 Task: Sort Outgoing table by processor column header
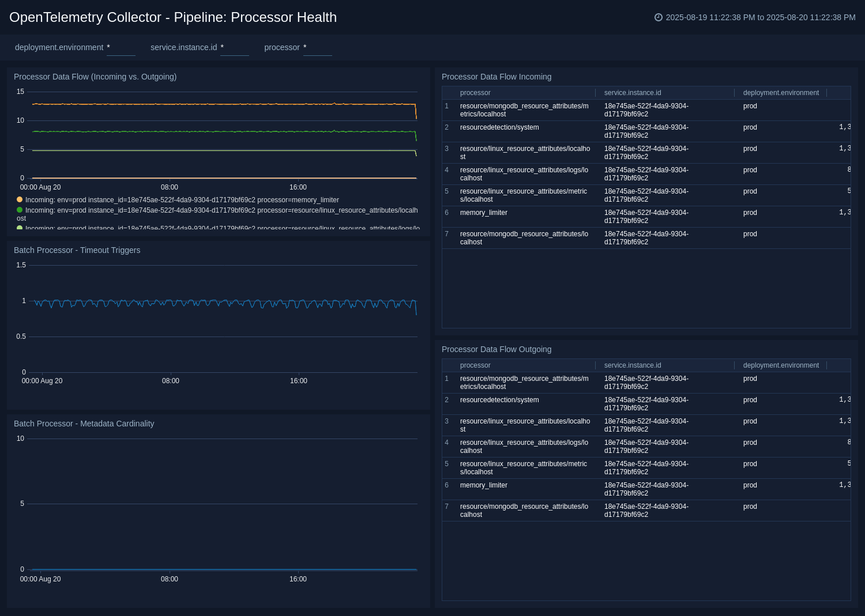click(x=475, y=365)
